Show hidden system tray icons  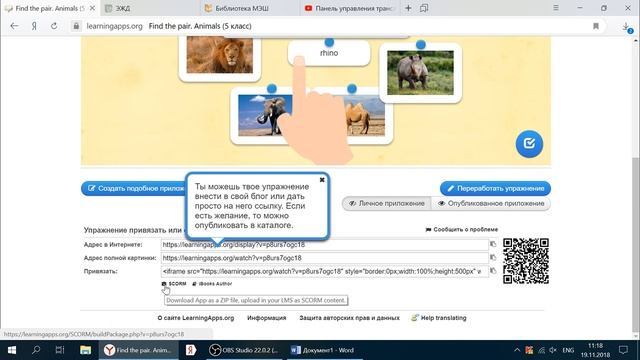tap(517, 350)
